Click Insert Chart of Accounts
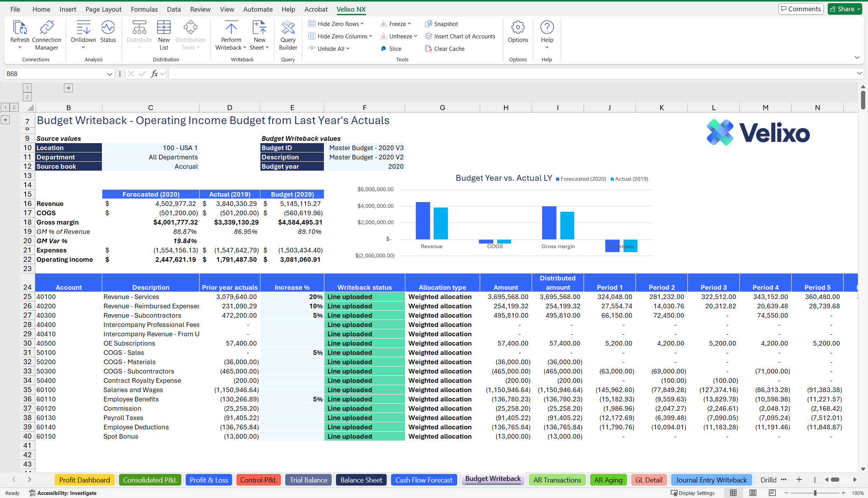The height and width of the screenshot is (498, 868). [460, 36]
